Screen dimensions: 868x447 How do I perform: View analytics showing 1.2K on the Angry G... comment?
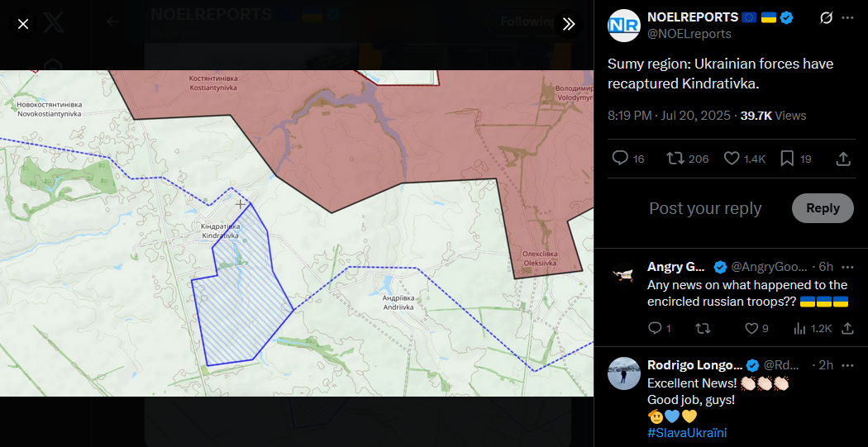(x=813, y=329)
